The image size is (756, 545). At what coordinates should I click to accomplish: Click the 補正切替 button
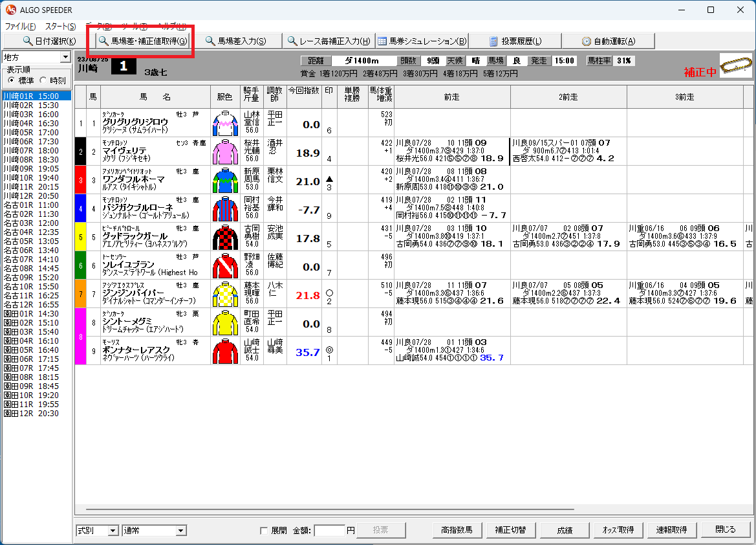coord(510,529)
